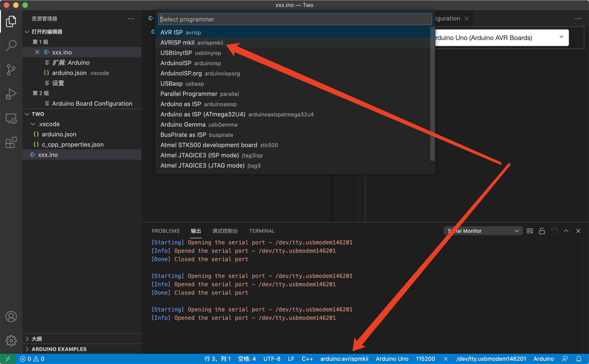Open the Remote Explorer view
The width and height of the screenshot is (589, 364).
click(x=11, y=118)
